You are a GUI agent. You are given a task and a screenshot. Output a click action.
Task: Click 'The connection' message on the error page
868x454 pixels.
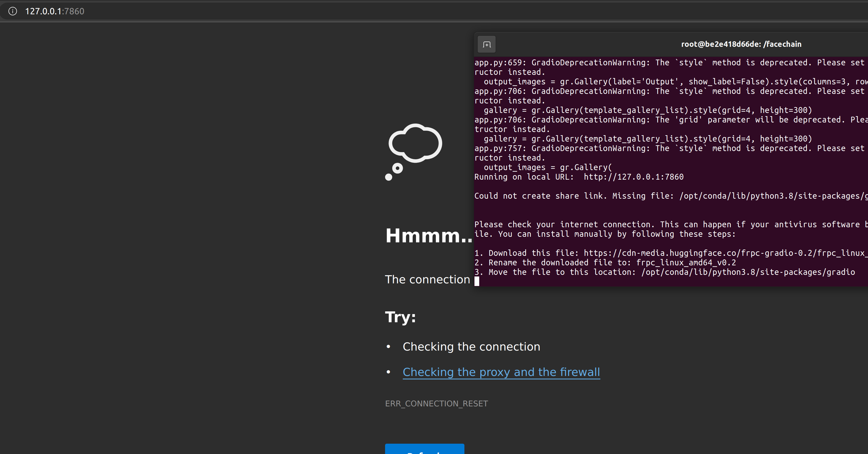427,279
